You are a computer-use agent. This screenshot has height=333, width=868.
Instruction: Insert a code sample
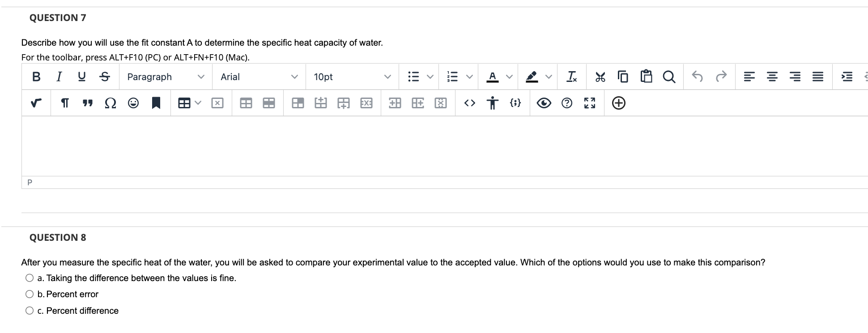(x=515, y=103)
